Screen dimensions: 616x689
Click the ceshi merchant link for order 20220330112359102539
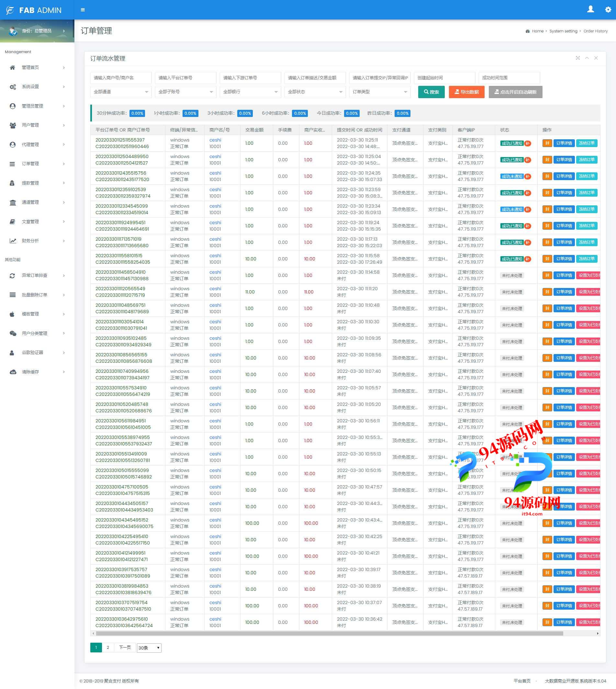click(215, 190)
